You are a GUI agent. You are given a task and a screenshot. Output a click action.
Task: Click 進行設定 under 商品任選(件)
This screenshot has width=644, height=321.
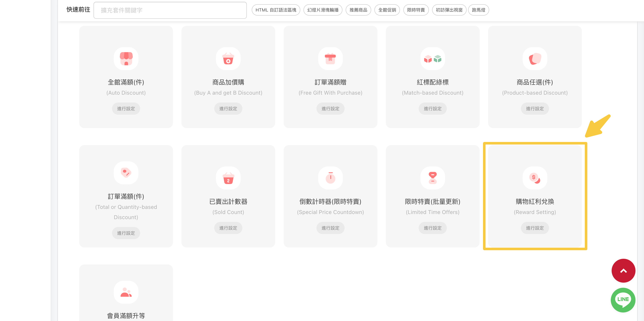535,108
